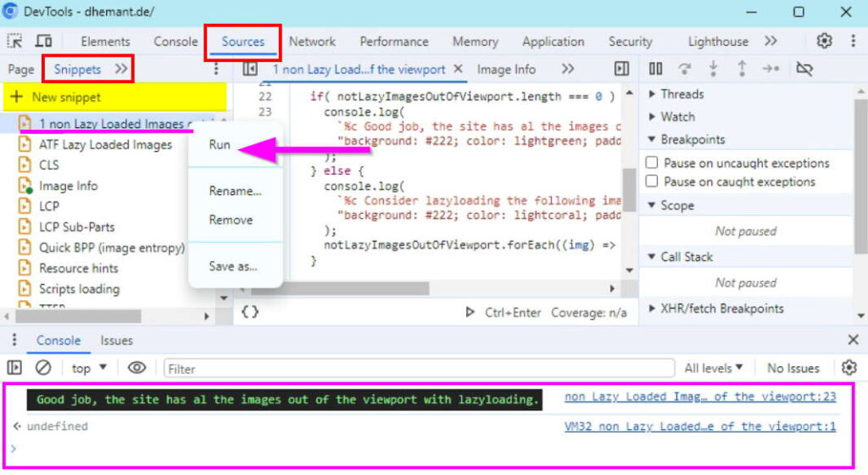
Task: Open DevTools settings gear
Action: tap(824, 41)
